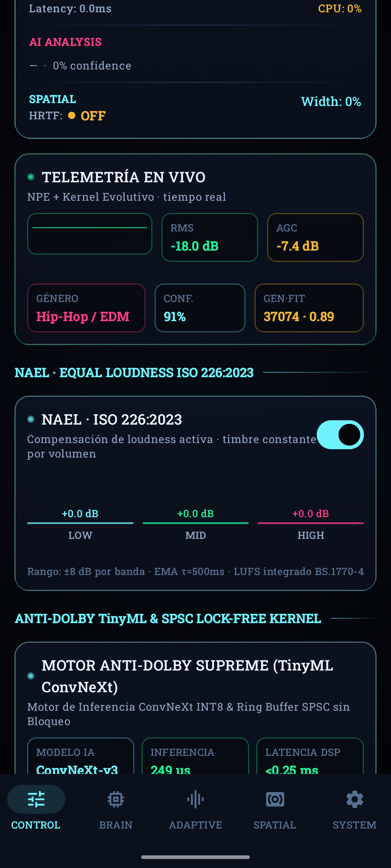Tap the Latency: 0.0ms readout

[x=70, y=8]
